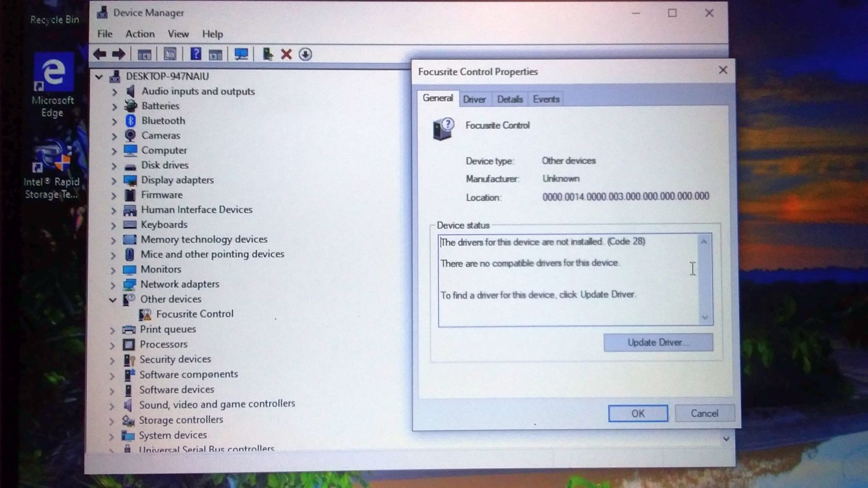Switch to the Driver tab

pos(474,99)
